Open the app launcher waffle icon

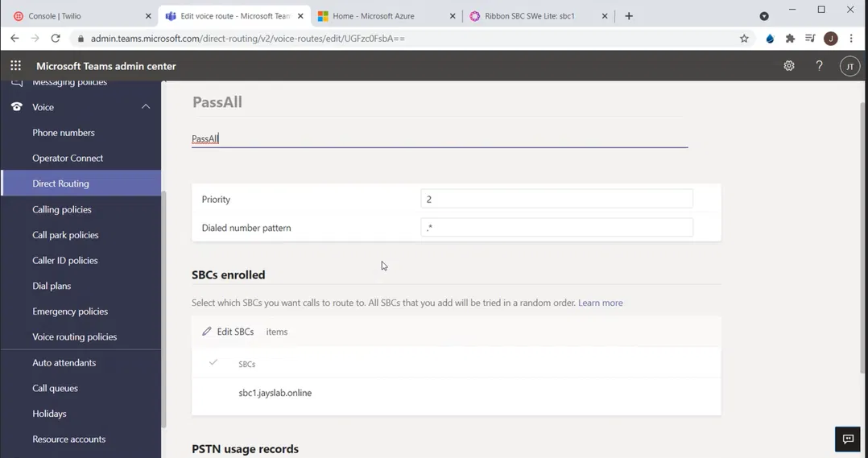pos(15,66)
